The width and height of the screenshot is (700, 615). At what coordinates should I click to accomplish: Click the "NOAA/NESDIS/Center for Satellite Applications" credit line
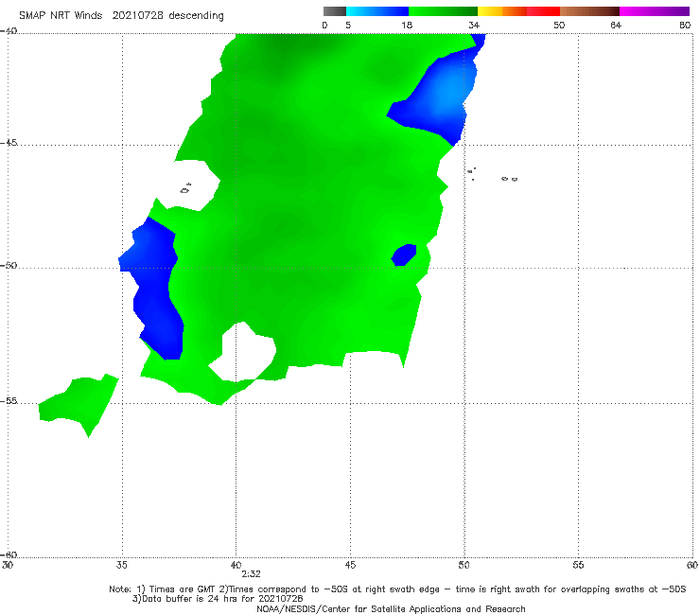[x=391, y=609]
